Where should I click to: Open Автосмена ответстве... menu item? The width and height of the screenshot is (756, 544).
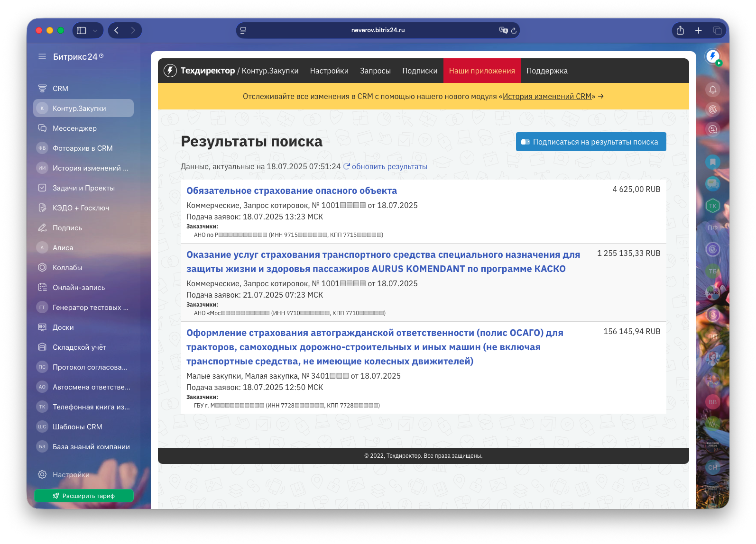[83, 387]
